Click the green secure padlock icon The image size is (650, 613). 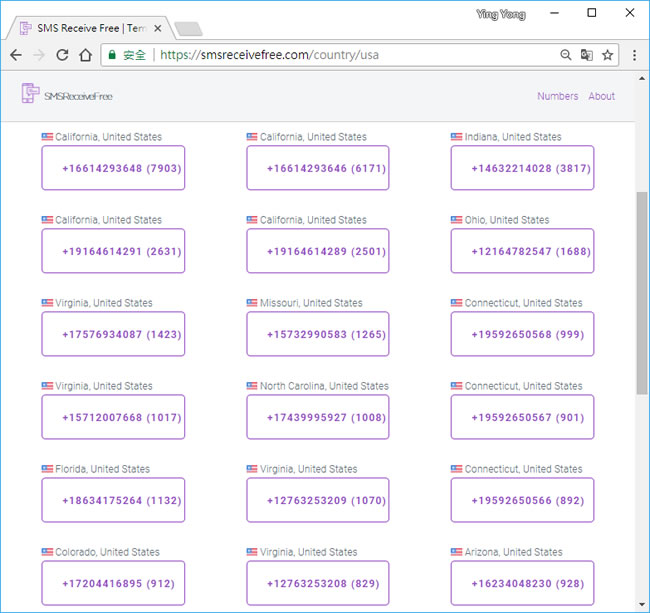[113, 55]
